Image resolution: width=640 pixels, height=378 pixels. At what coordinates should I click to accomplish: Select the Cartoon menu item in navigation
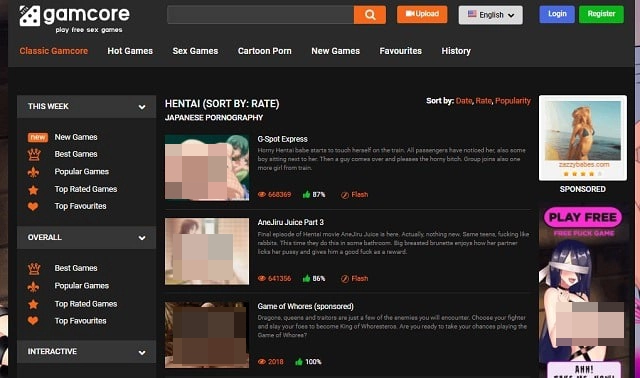(x=264, y=51)
